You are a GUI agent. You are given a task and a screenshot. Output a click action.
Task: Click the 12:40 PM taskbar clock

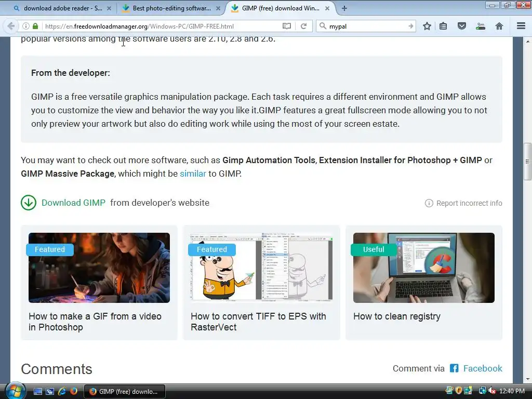click(512, 391)
